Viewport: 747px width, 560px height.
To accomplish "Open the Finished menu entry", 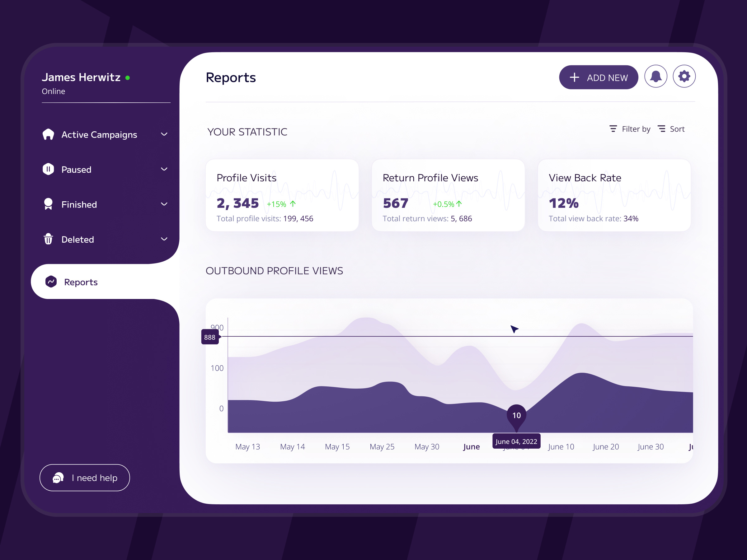I will point(79,205).
